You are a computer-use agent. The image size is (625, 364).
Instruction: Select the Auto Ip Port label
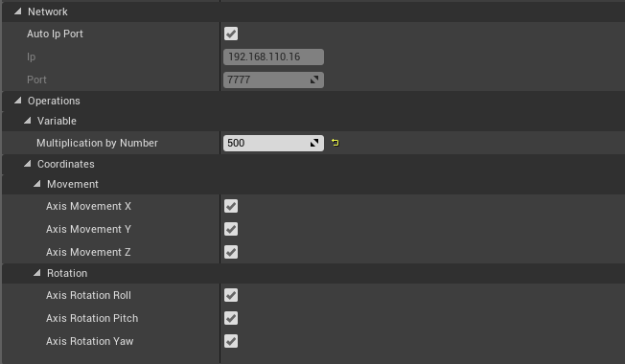coord(55,34)
